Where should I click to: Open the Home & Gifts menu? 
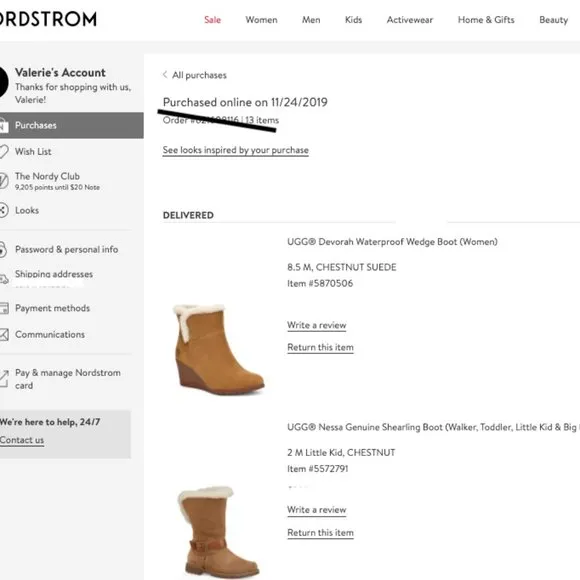pos(486,20)
